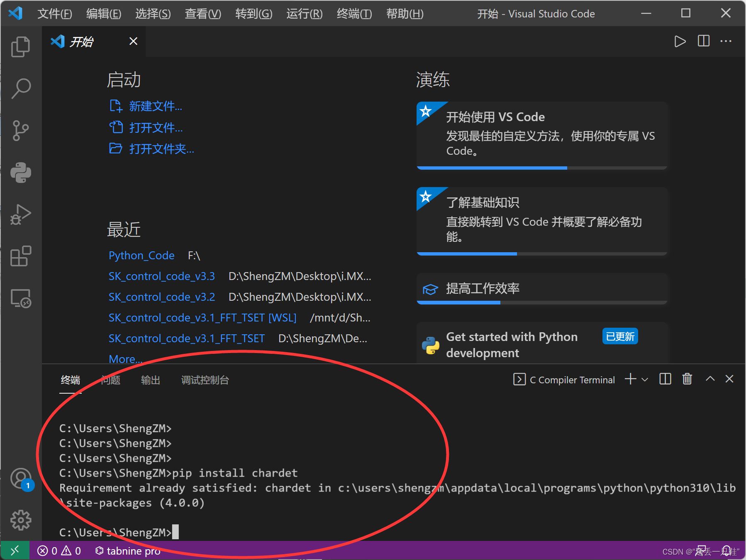The width and height of the screenshot is (746, 560).
Task: Open Get started with Python development card
Action: tap(542, 343)
